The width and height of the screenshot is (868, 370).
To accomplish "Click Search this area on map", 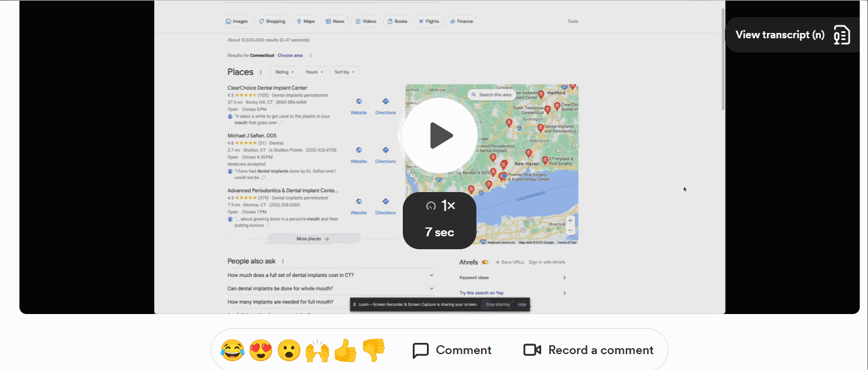I will [491, 94].
